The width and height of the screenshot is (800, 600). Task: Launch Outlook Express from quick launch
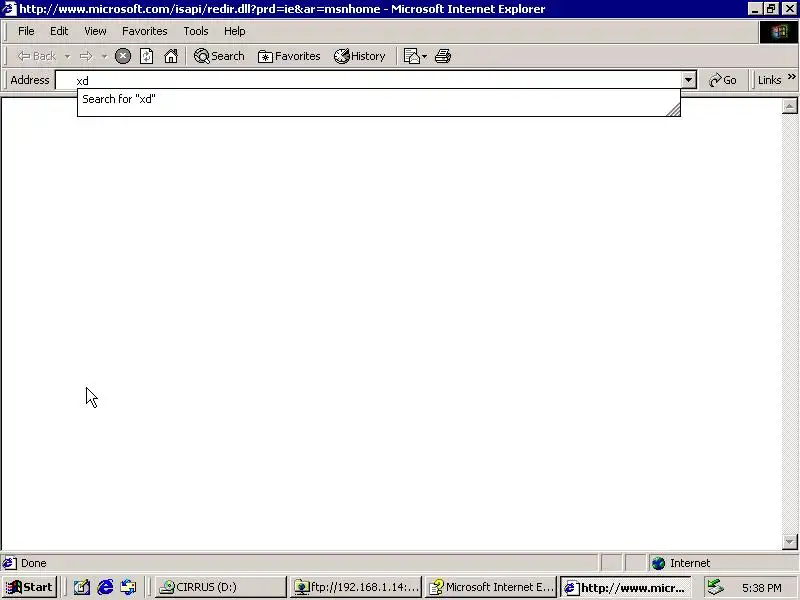pyautogui.click(x=128, y=587)
